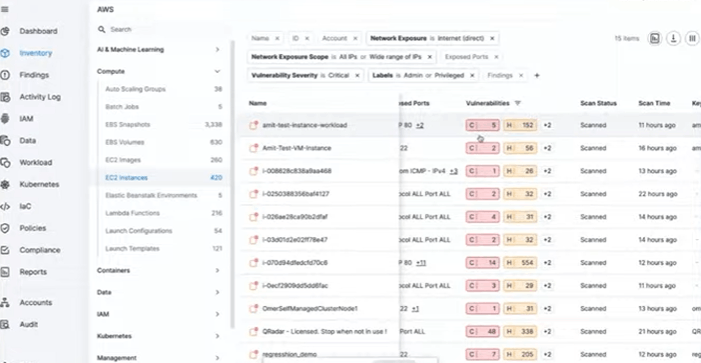This screenshot has width=701, height=363.
Task: Click instance icon for i-070d94dfedcfd70c6
Action: pos(253,263)
